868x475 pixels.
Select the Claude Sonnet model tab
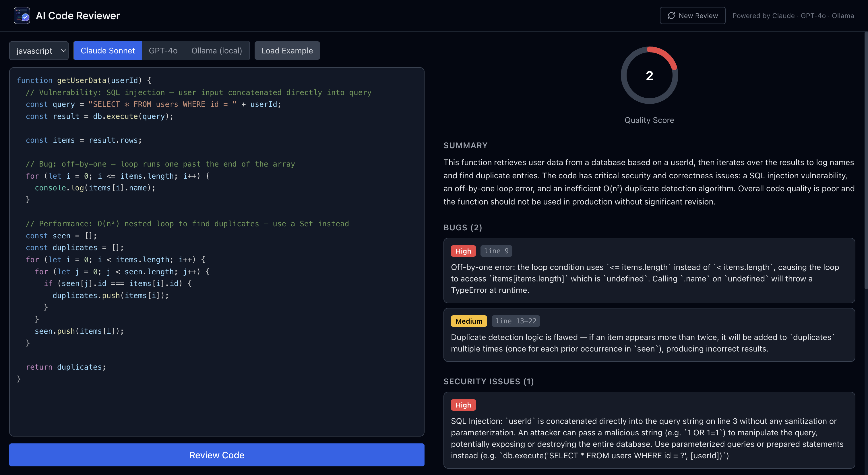click(107, 51)
